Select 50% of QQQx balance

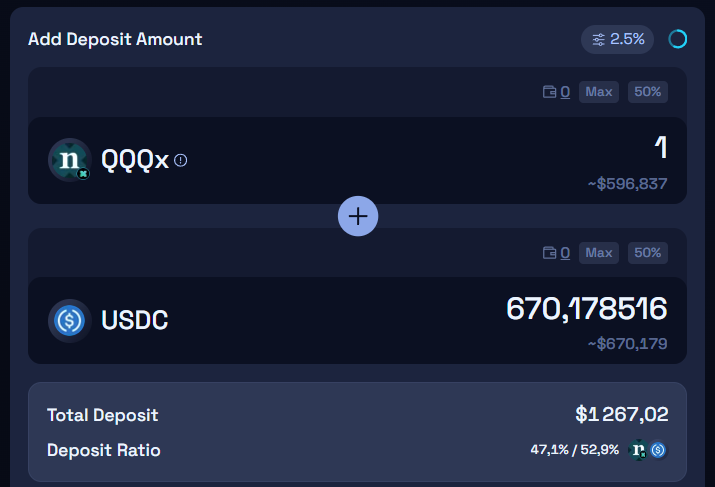647,92
